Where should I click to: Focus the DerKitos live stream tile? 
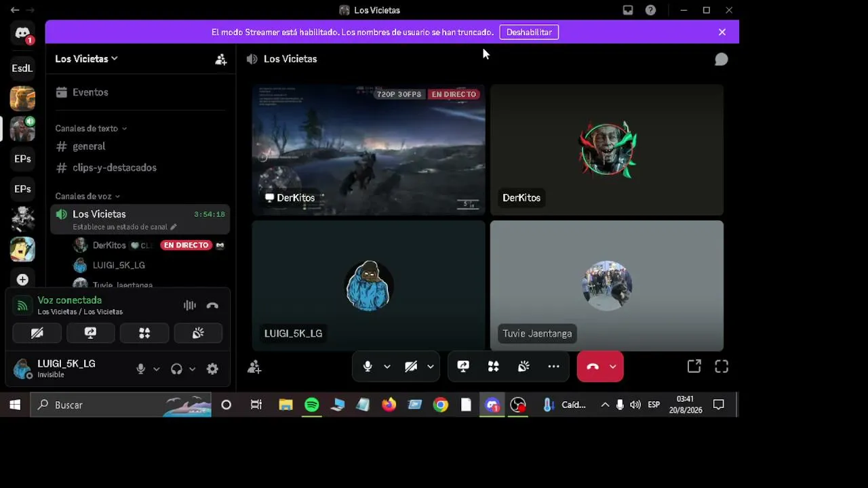click(369, 150)
